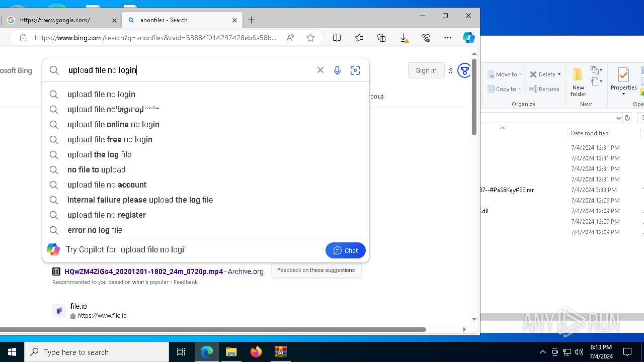
Task: Toggle split screen in Edge
Action: (337, 38)
